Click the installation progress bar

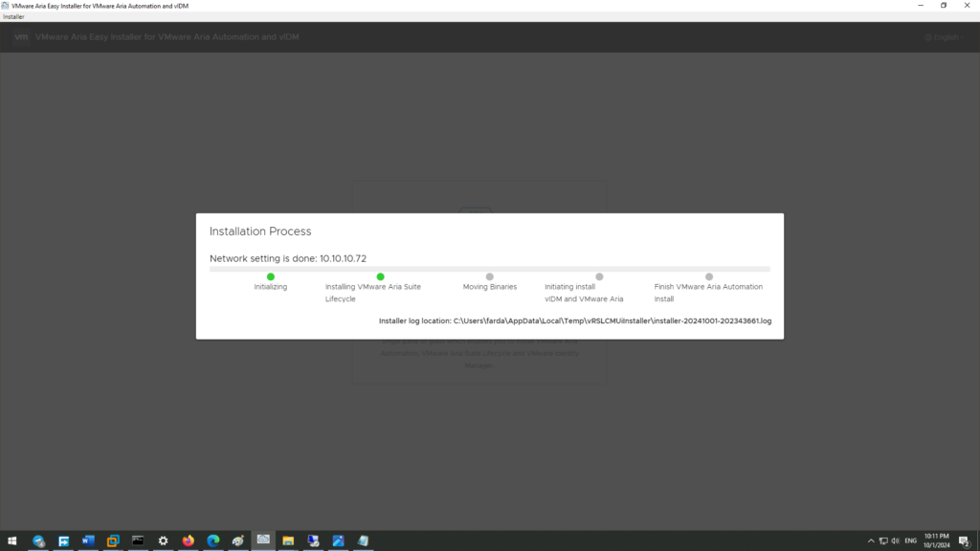point(489,269)
